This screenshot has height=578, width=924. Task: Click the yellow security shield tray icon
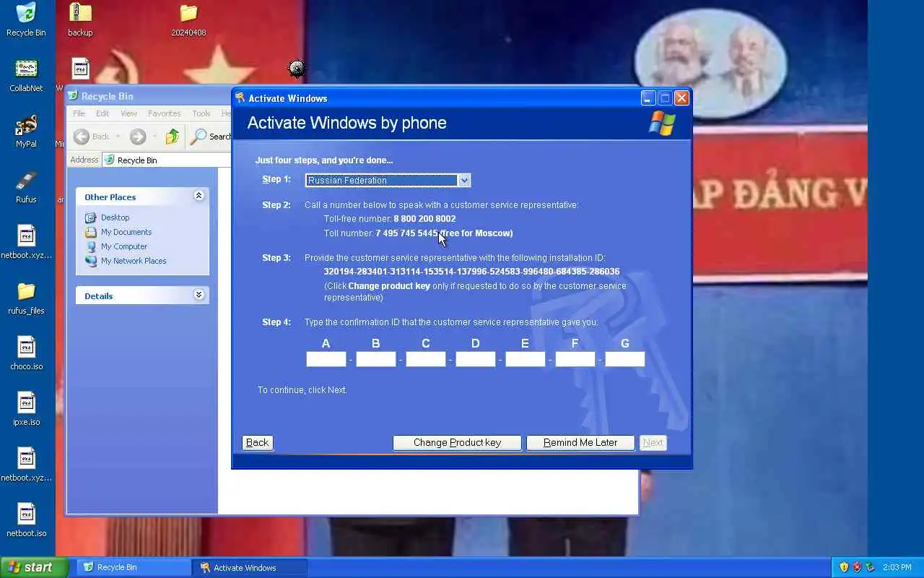pyautogui.click(x=844, y=567)
